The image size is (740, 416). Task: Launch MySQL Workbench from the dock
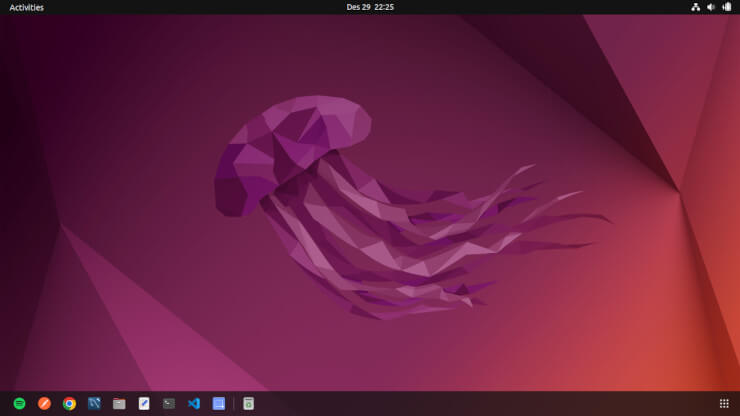pos(94,403)
